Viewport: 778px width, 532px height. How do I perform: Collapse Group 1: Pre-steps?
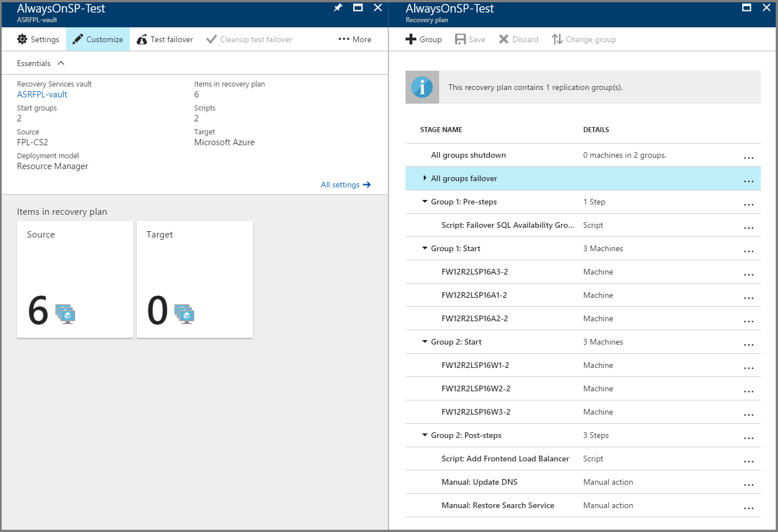(x=425, y=202)
